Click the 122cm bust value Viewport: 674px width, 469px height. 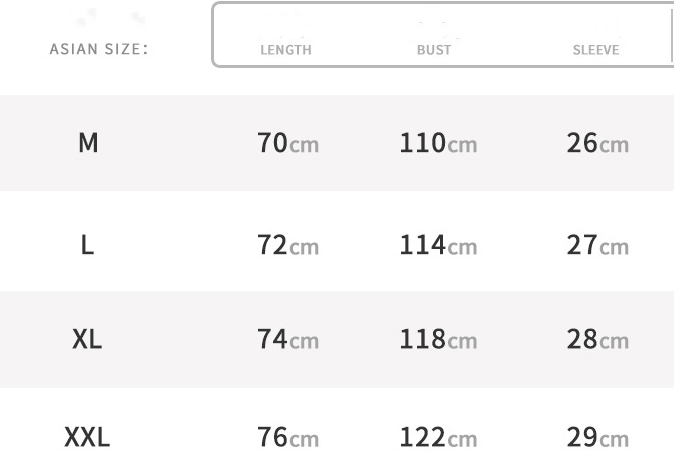click(438, 438)
